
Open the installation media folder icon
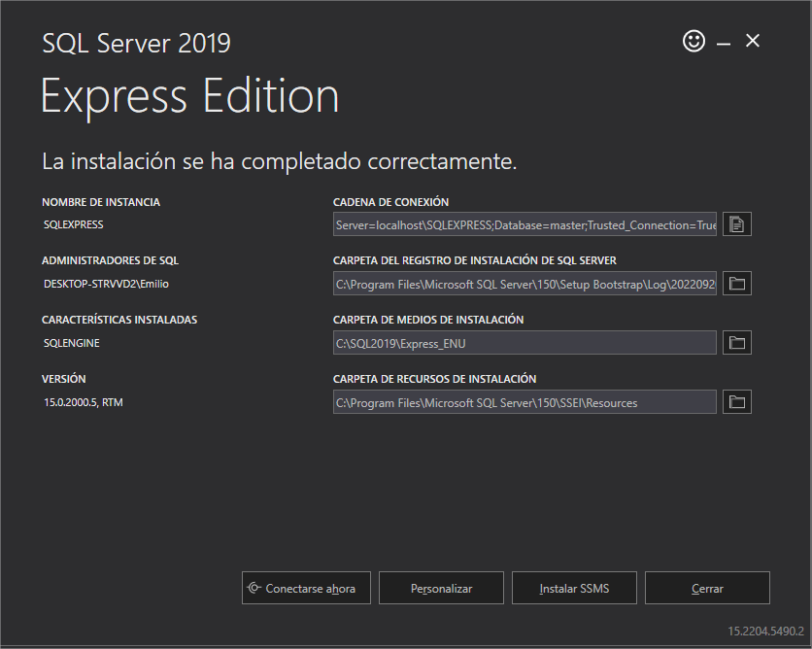[737, 342]
